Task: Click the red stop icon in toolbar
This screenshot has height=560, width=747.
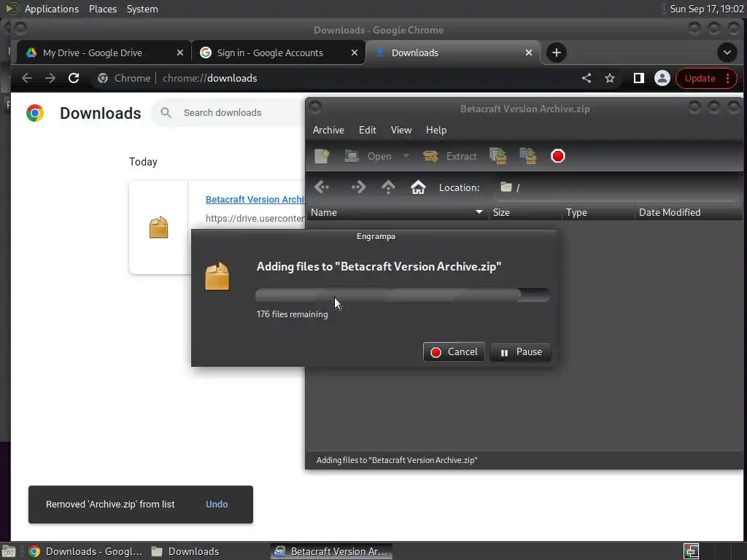Action: pos(558,156)
